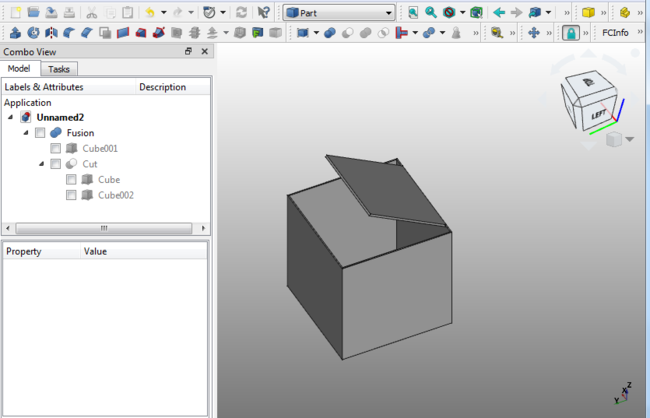Viewport: 650px width, 418px height.
Task: Click the Measure tool icon
Action: pyautogui.click(x=496, y=33)
